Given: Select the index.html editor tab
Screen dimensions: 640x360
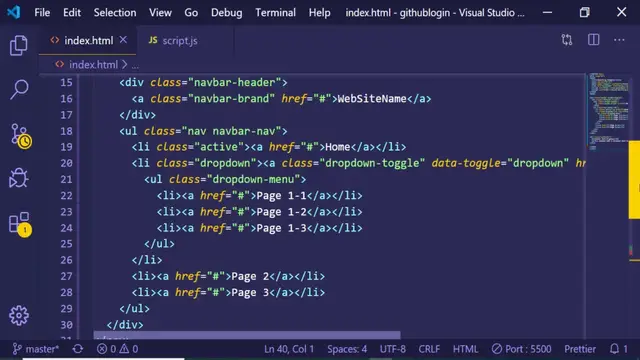Looking at the screenshot, I should tap(89, 40).
